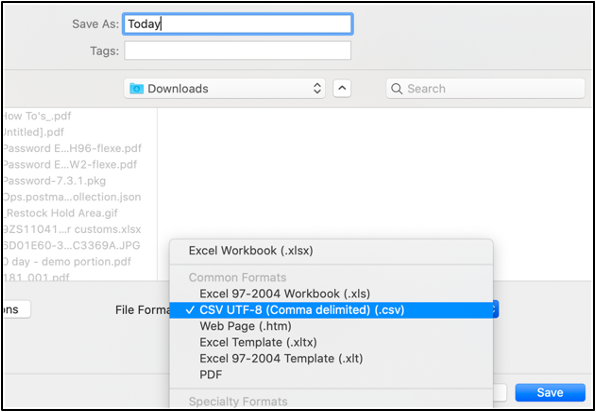Click the File Format popup arrows
Viewport: 596px width, 412px height.
coord(495,310)
